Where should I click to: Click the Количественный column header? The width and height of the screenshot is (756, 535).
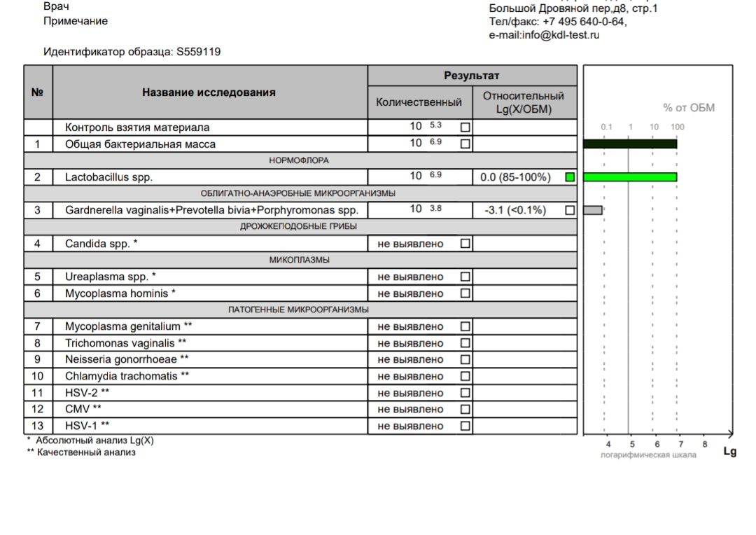click(419, 102)
